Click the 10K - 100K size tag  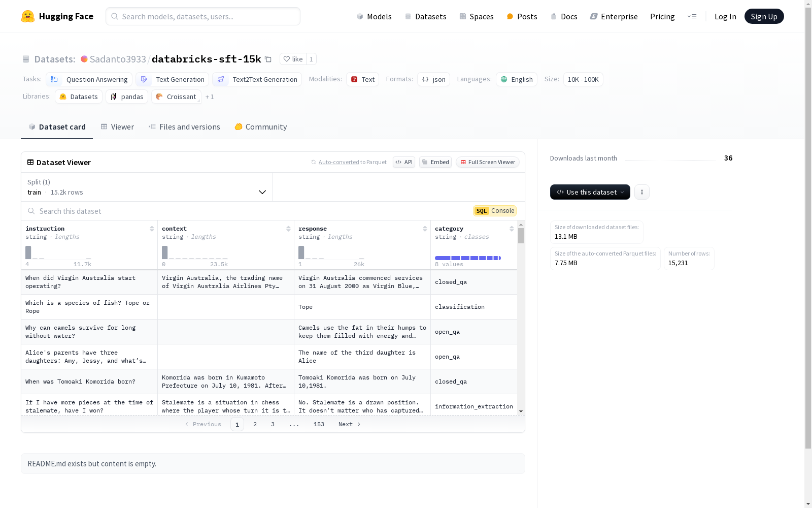(x=583, y=79)
